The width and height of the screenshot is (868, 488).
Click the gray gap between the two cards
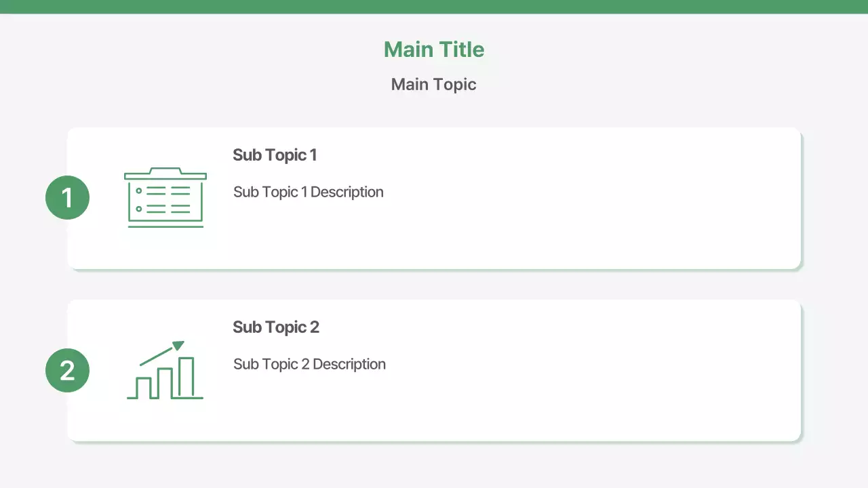[x=434, y=285]
